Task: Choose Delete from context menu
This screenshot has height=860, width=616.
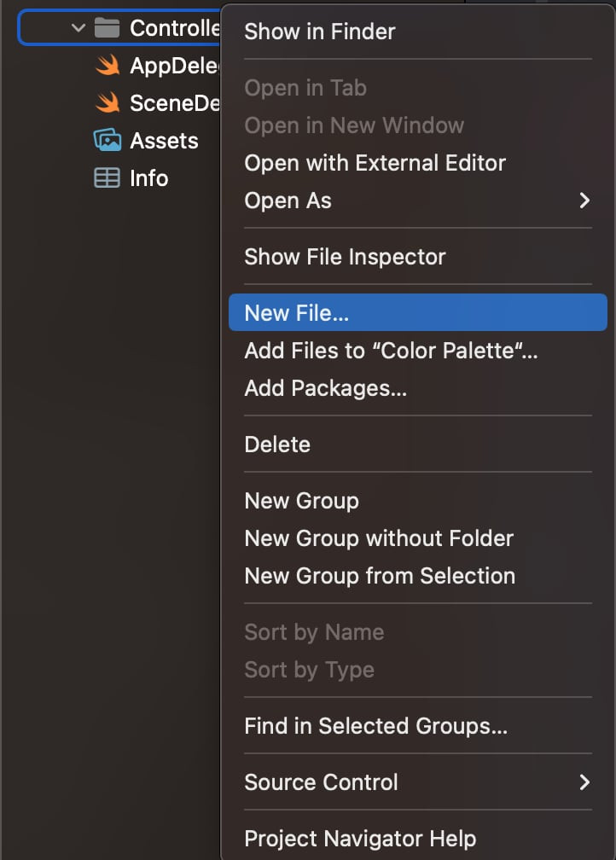Action: point(277,445)
